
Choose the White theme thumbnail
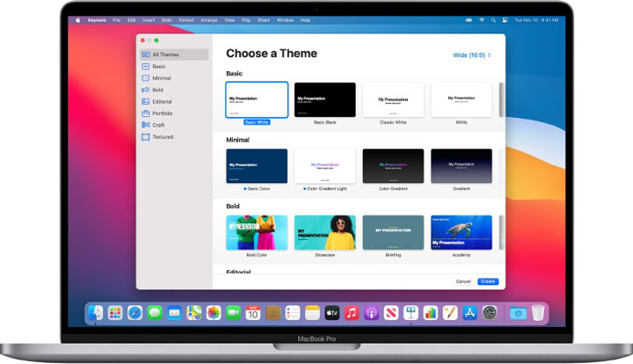462,99
